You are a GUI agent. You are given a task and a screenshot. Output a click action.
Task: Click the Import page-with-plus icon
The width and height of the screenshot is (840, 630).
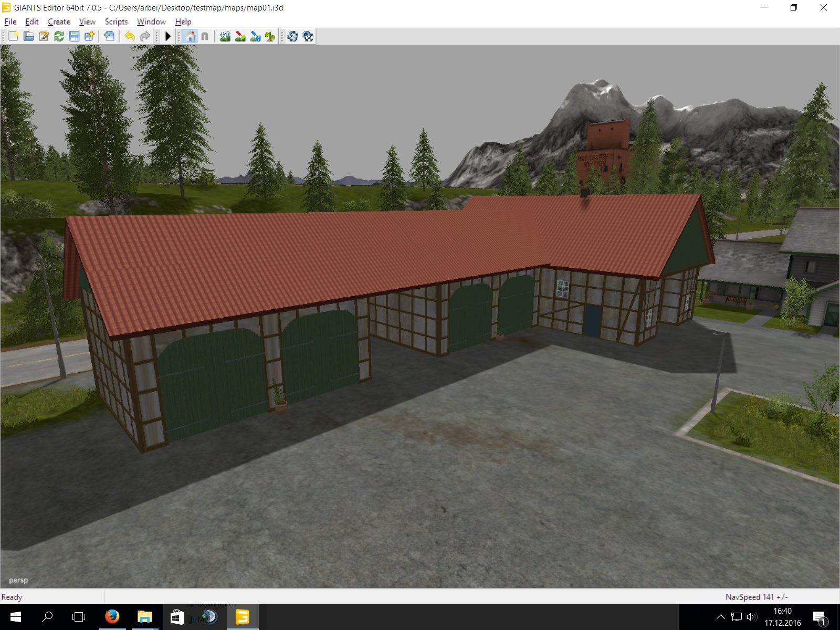[109, 36]
